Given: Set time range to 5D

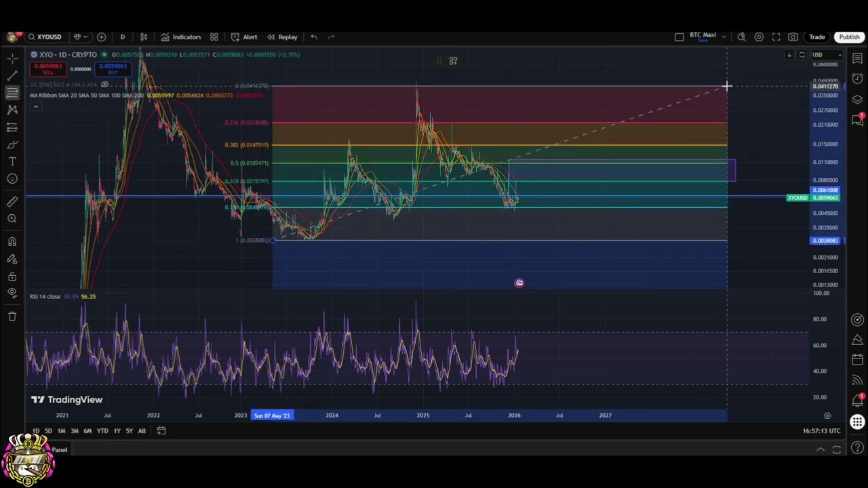Looking at the screenshot, I should click(x=48, y=431).
